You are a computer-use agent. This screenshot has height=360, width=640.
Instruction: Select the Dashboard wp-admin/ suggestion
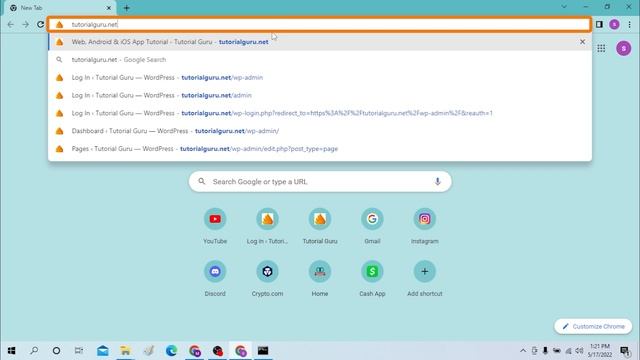click(x=320, y=131)
